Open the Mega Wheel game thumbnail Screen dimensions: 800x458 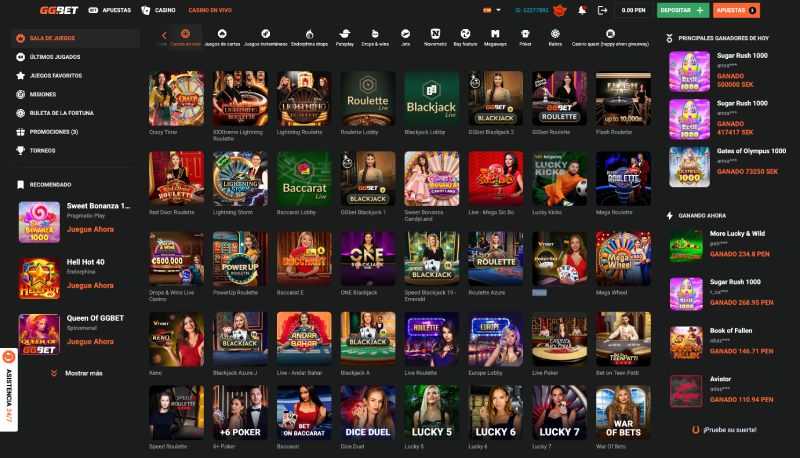(x=623, y=259)
